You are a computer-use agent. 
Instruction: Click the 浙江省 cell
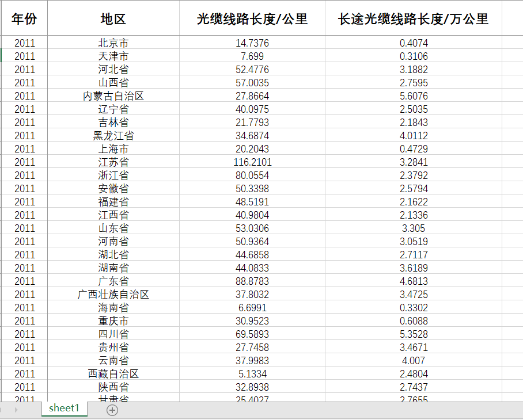click(113, 175)
